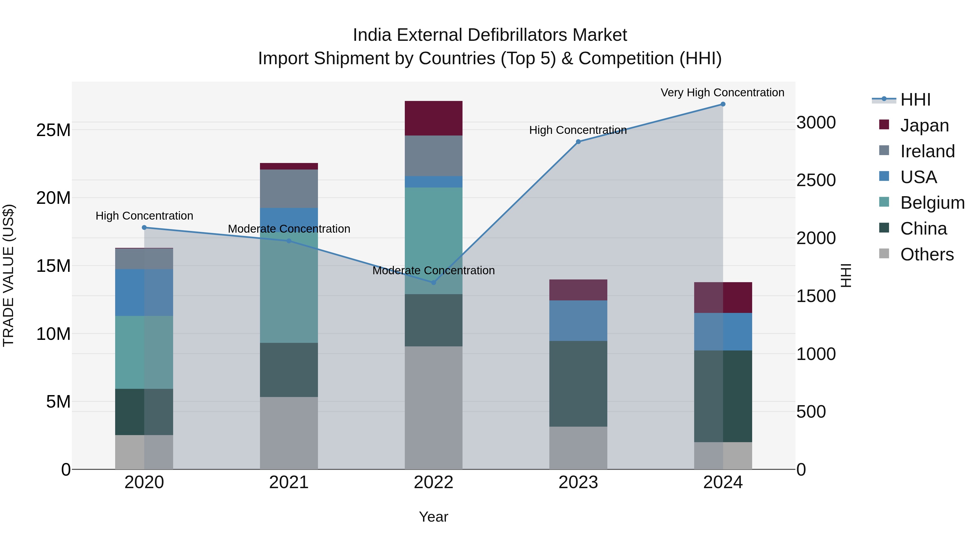Click the USA blue legend swatch
Viewport: 980px width, 551px height.
(x=884, y=176)
